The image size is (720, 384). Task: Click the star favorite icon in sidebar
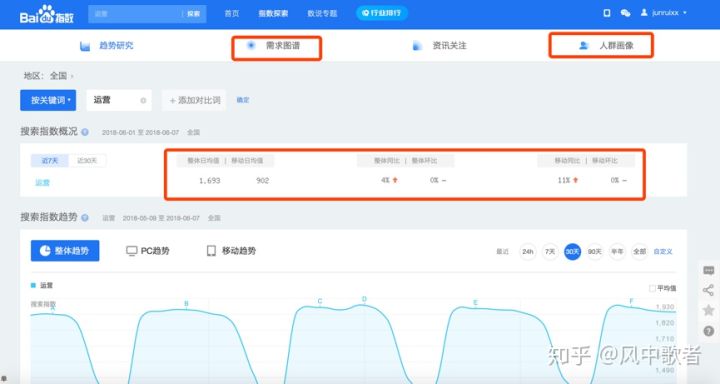coord(709,311)
